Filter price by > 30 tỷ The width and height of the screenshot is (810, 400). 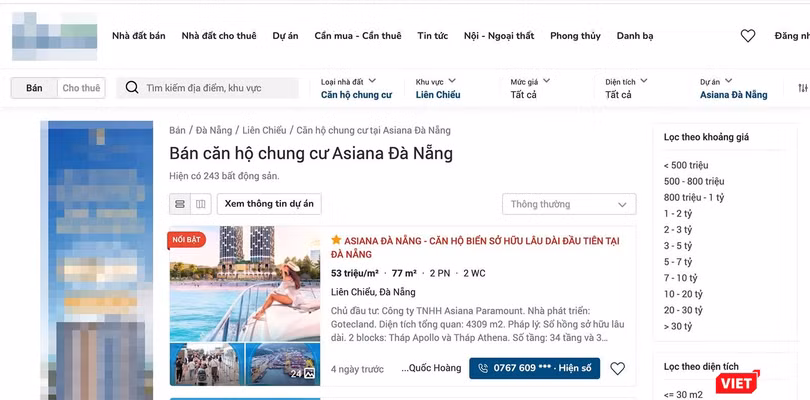tap(678, 326)
